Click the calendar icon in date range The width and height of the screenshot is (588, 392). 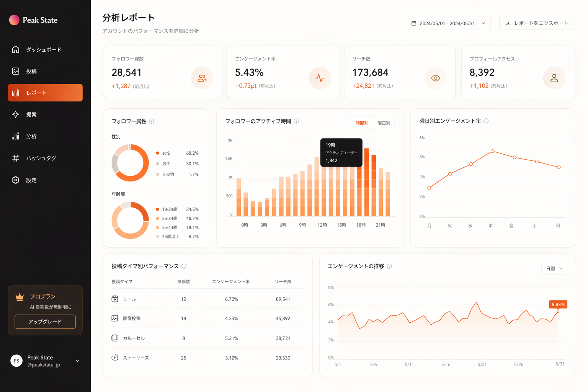coord(414,23)
